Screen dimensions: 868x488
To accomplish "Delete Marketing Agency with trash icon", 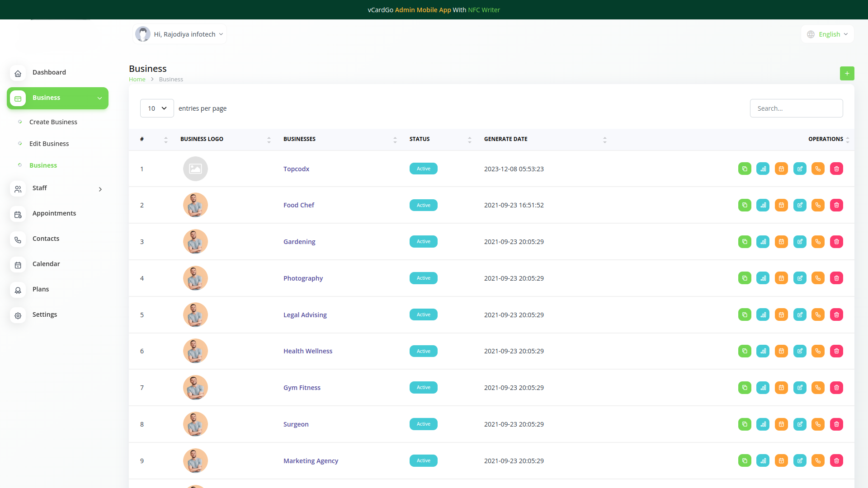I will pyautogui.click(x=836, y=461).
